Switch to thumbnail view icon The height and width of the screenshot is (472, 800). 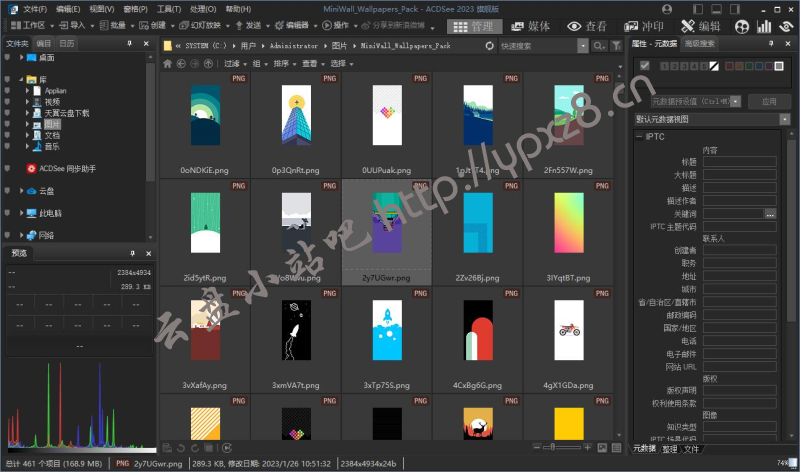602,448
